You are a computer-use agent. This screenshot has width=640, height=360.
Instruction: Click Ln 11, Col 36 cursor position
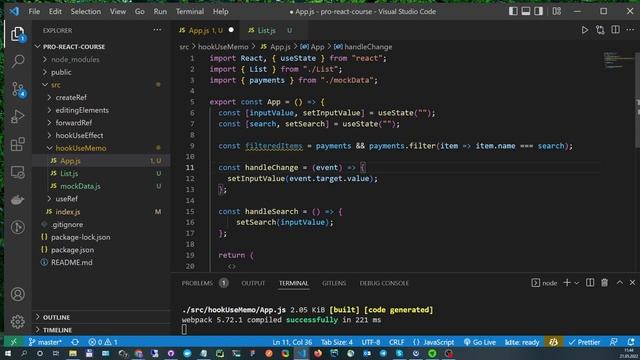[292, 342]
